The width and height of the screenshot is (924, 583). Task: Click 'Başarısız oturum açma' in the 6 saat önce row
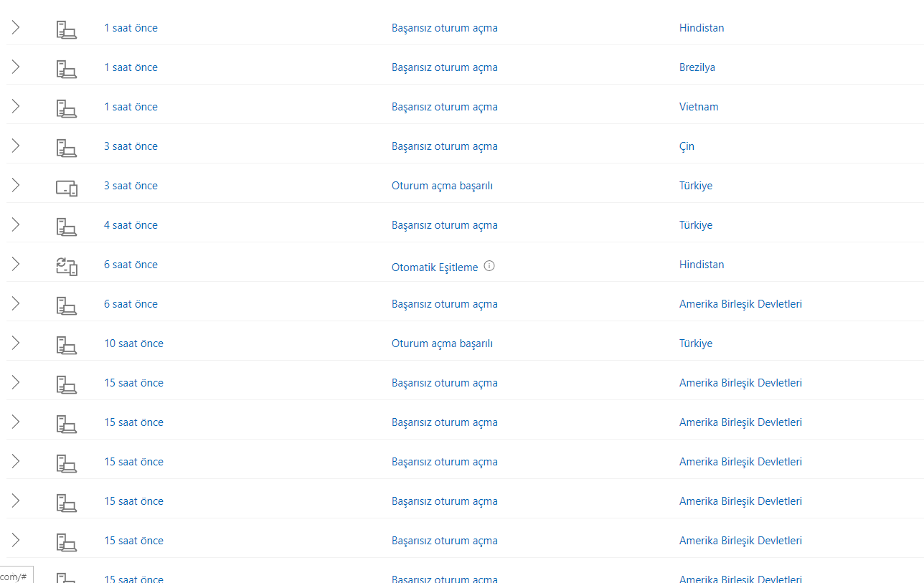(x=445, y=304)
